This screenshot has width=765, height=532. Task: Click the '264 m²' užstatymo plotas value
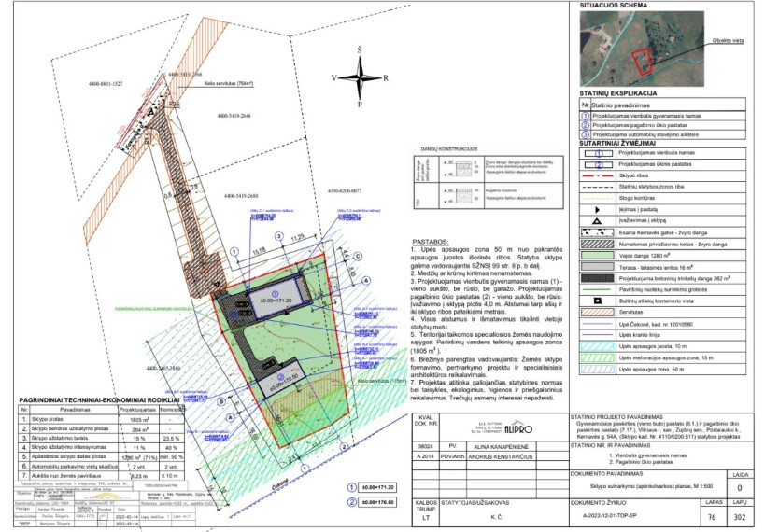tap(139, 429)
